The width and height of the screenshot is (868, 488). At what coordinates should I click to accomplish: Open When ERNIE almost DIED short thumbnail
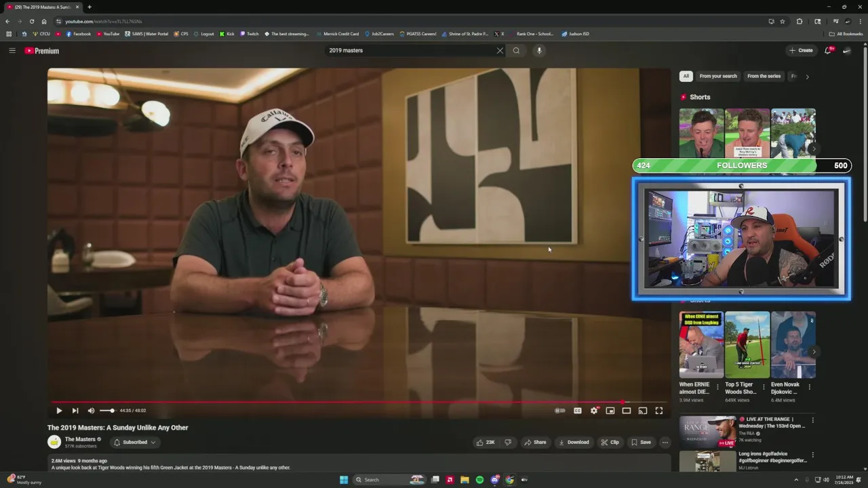pyautogui.click(x=701, y=344)
